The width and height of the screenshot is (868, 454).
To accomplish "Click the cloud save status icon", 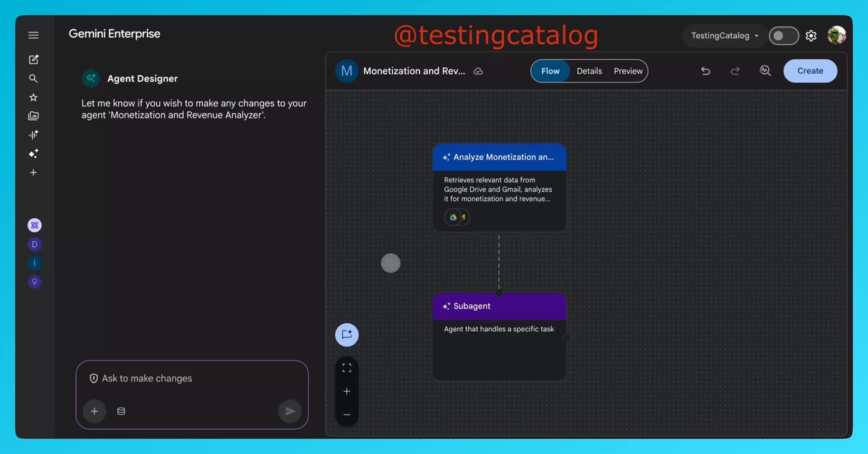I will coord(478,71).
